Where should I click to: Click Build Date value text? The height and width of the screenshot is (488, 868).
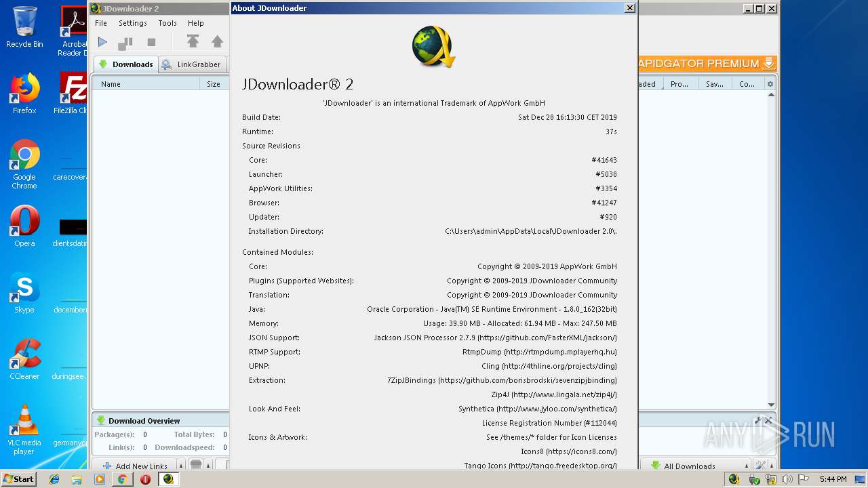568,117
